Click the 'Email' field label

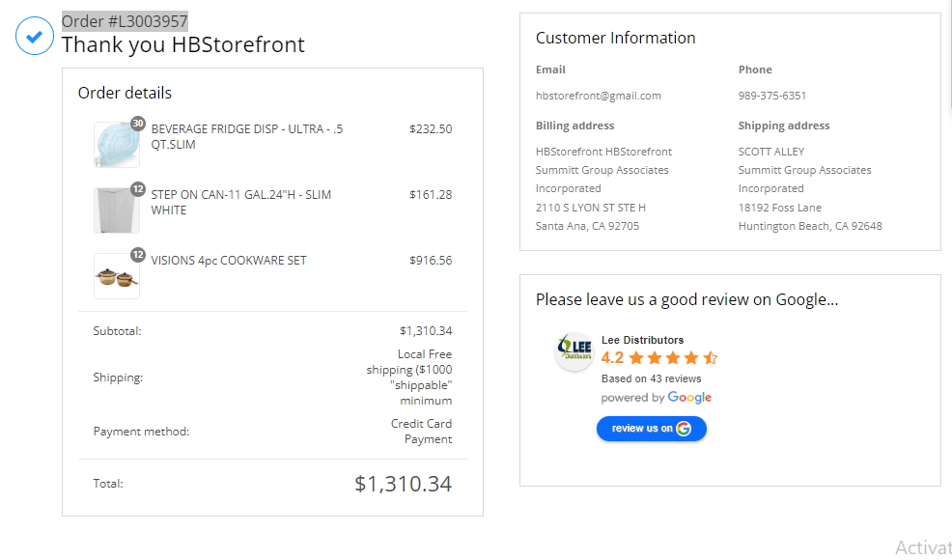pyautogui.click(x=550, y=70)
